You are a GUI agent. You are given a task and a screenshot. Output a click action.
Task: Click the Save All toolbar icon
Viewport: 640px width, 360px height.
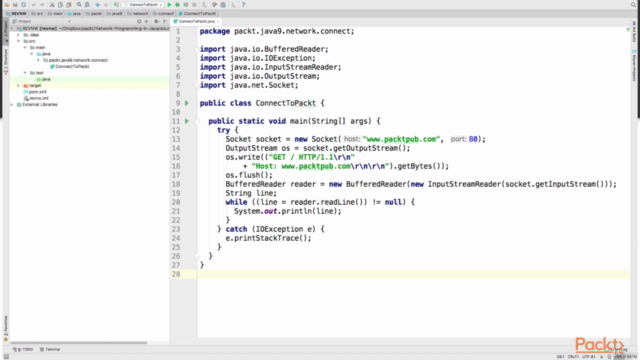[15, 4]
